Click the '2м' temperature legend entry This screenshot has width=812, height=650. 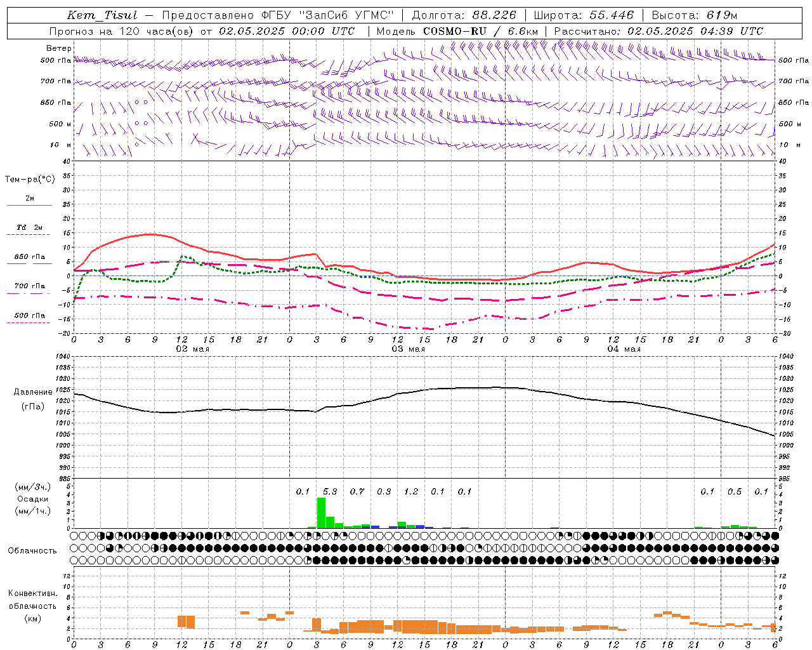click(x=30, y=198)
